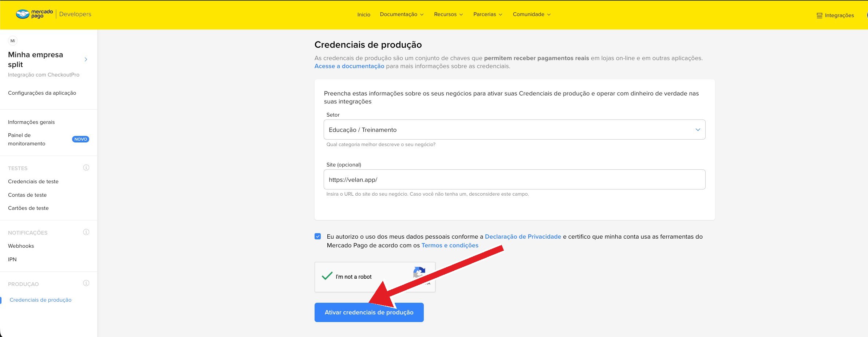Click the info icon beside PRODUÇÃO

click(86, 283)
